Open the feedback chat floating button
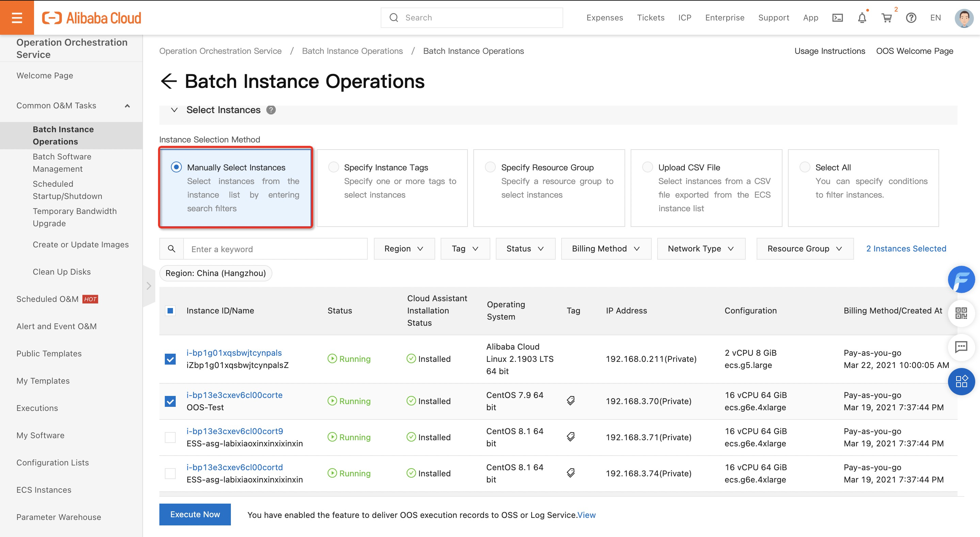980x537 pixels. (x=961, y=347)
